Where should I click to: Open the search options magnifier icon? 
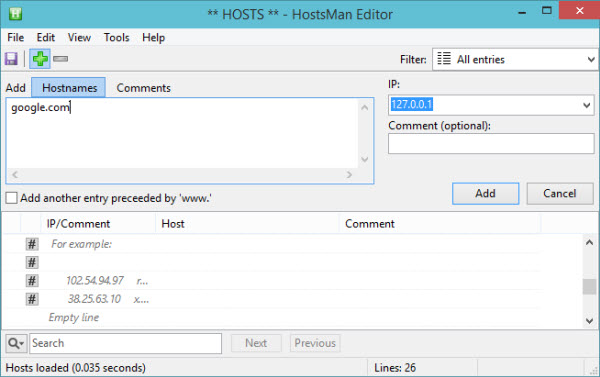click(x=16, y=343)
